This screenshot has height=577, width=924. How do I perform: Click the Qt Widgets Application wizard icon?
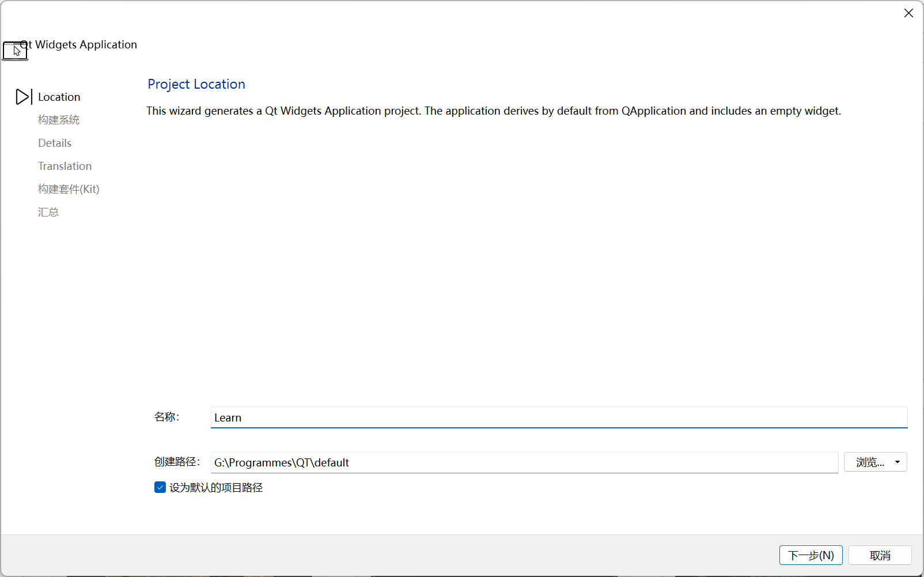pyautogui.click(x=15, y=51)
